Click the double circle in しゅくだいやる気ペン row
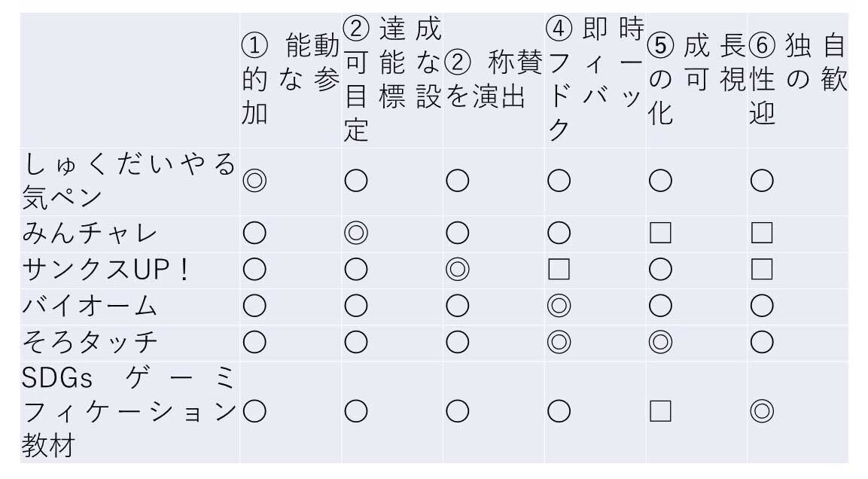Image resolution: width=868 pixels, height=479 pixels. [x=254, y=181]
